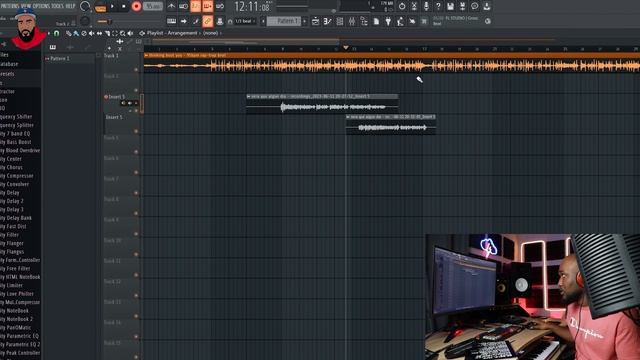Screen dimensions: 640x360
Task: Toggle the metronome icon
Action: point(171,7)
